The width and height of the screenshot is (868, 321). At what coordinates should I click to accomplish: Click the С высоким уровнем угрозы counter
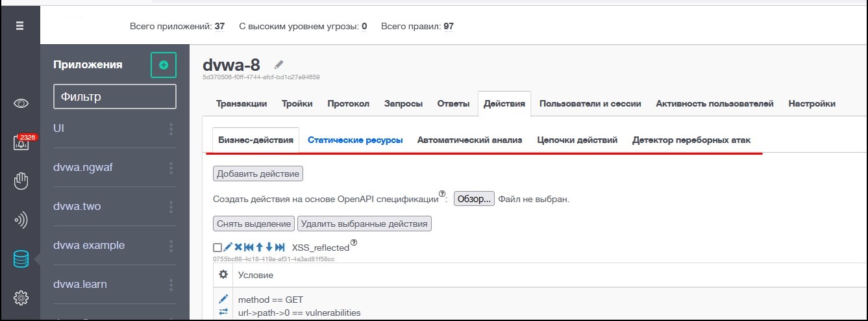tap(303, 27)
